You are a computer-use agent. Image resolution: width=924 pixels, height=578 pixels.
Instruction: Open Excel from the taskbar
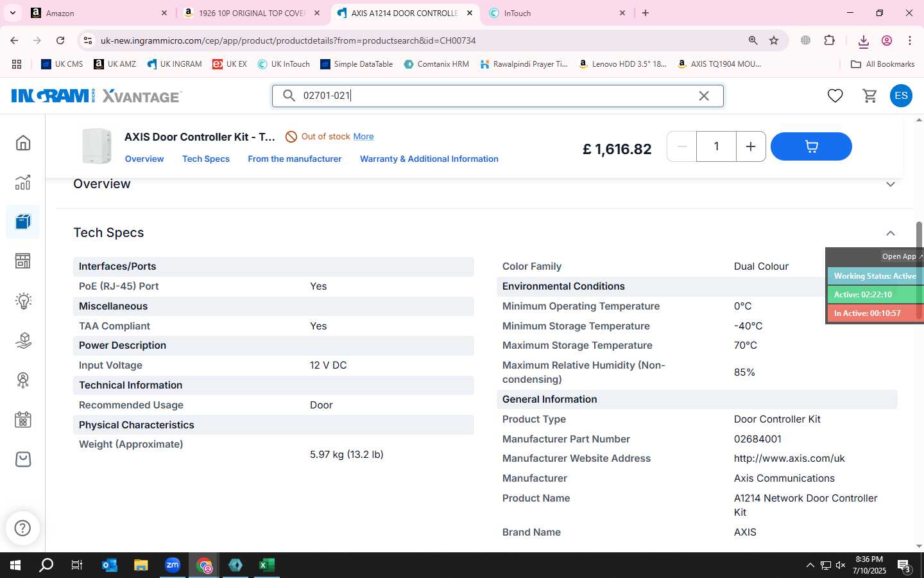click(267, 565)
